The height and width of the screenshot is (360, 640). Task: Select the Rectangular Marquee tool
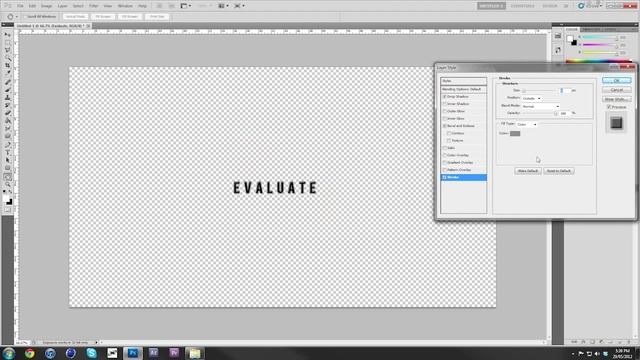pyautogui.click(x=8, y=42)
